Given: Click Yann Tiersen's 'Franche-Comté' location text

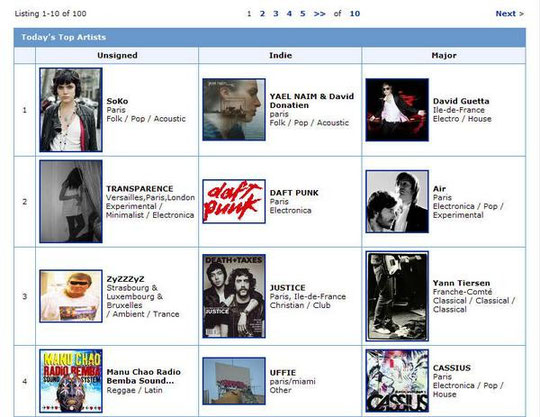Looking at the screenshot, I should 462,292.
